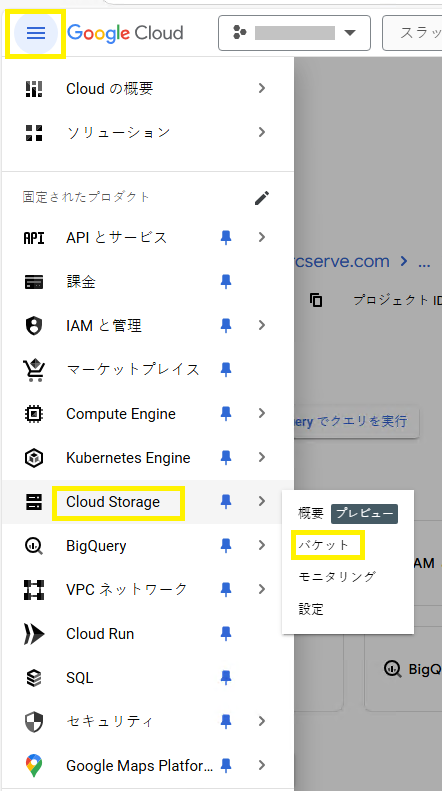
Task: Click the search field at top
Action: [x=412, y=33]
